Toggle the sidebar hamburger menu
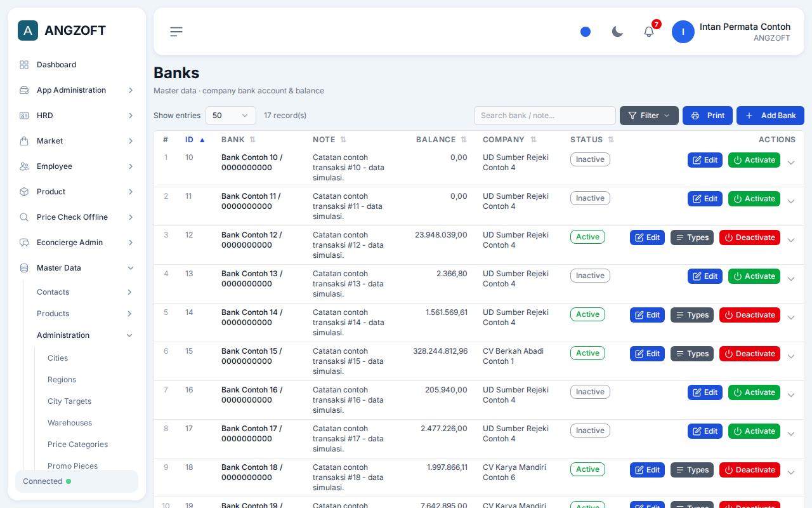The height and width of the screenshot is (508, 812). tap(176, 32)
